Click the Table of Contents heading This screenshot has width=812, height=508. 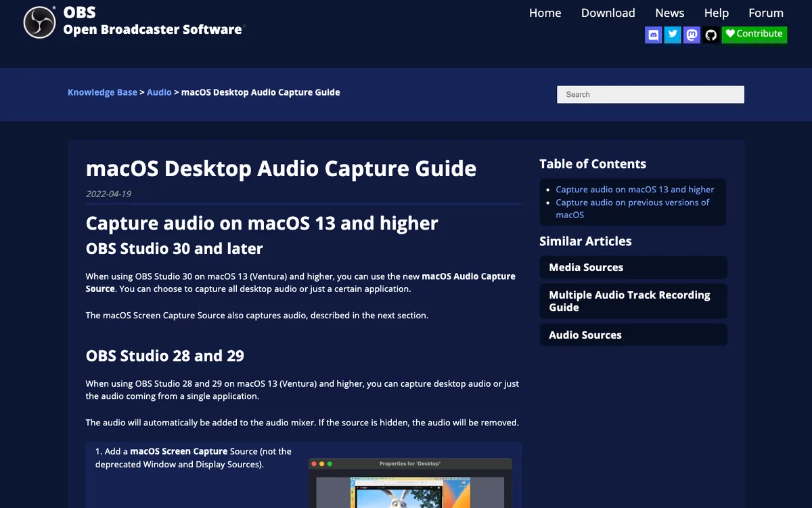tap(593, 164)
